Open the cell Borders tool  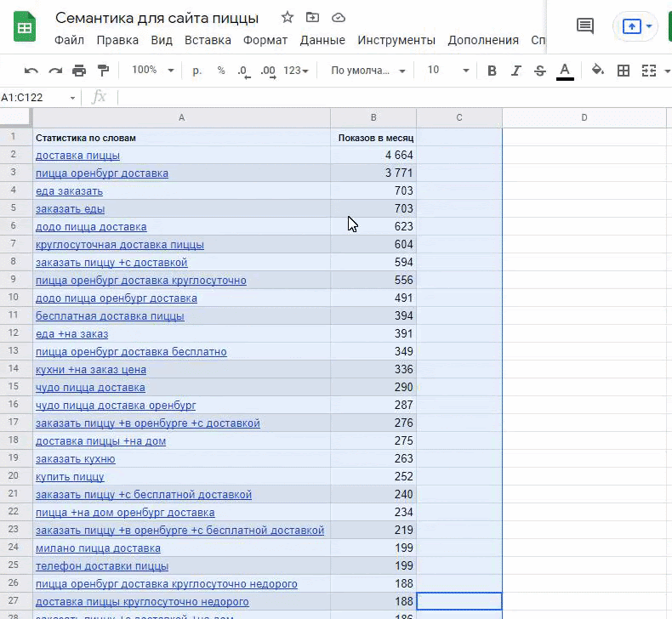pos(624,71)
